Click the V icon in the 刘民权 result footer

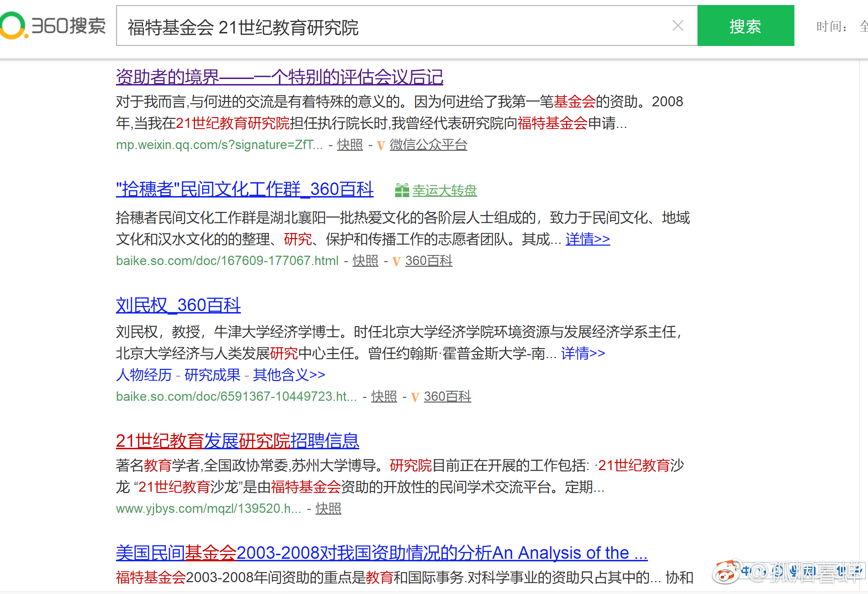[x=415, y=397]
